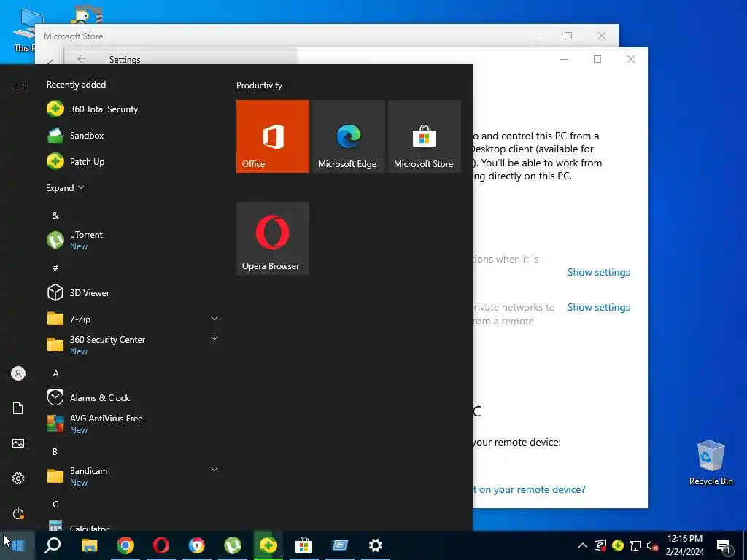This screenshot has width=747, height=560.
Task: Open the shield browser taskbar icon
Action: tap(197, 545)
